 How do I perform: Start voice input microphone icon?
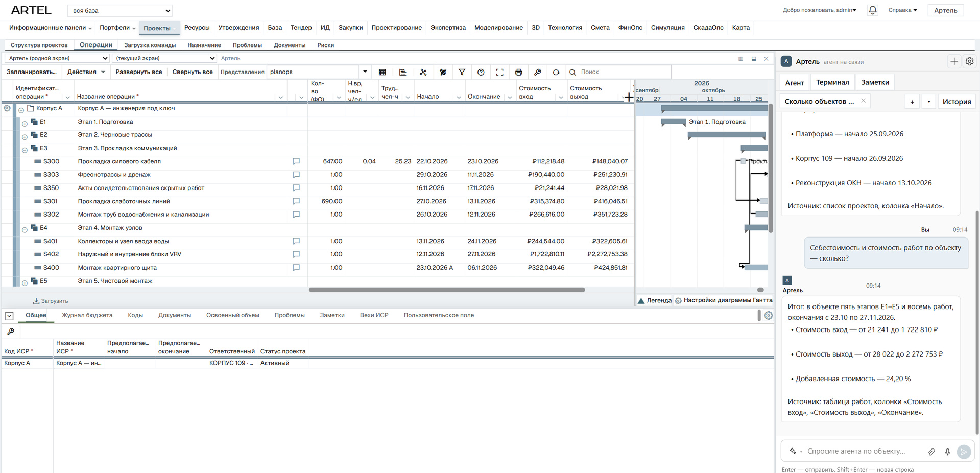tap(947, 452)
